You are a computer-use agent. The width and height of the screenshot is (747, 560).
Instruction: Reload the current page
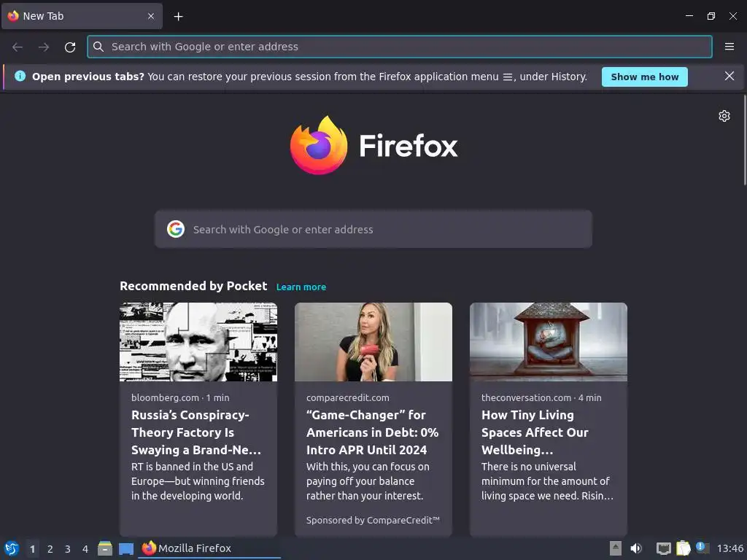[x=70, y=47]
